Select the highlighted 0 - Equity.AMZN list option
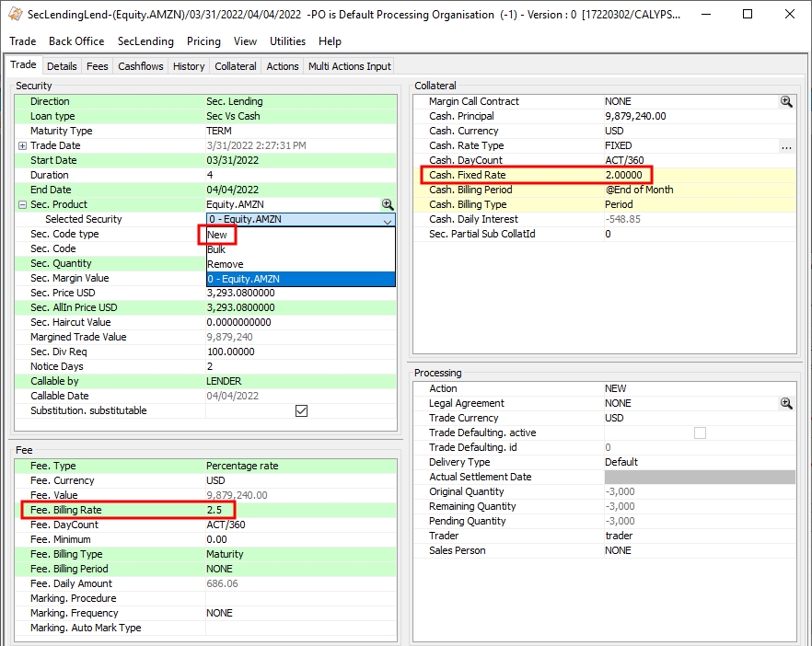Image resolution: width=812 pixels, height=646 pixels. pyautogui.click(x=301, y=279)
